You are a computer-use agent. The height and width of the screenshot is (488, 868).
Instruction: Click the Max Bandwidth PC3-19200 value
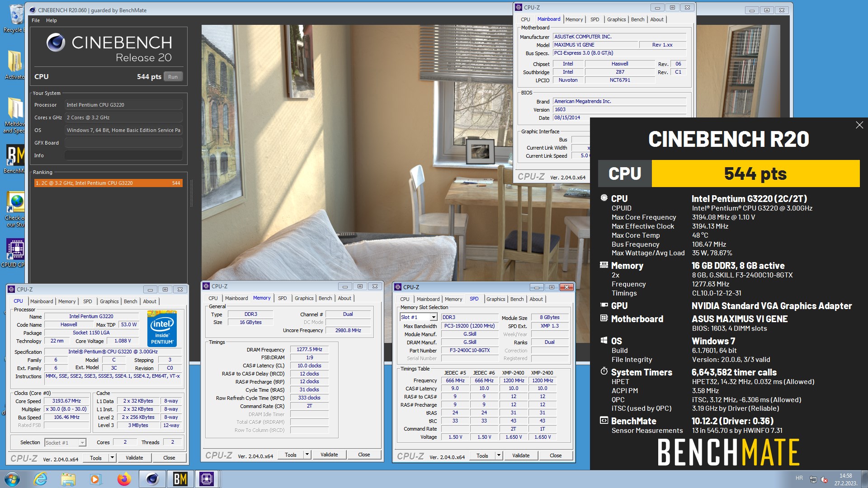(x=469, y=326)
